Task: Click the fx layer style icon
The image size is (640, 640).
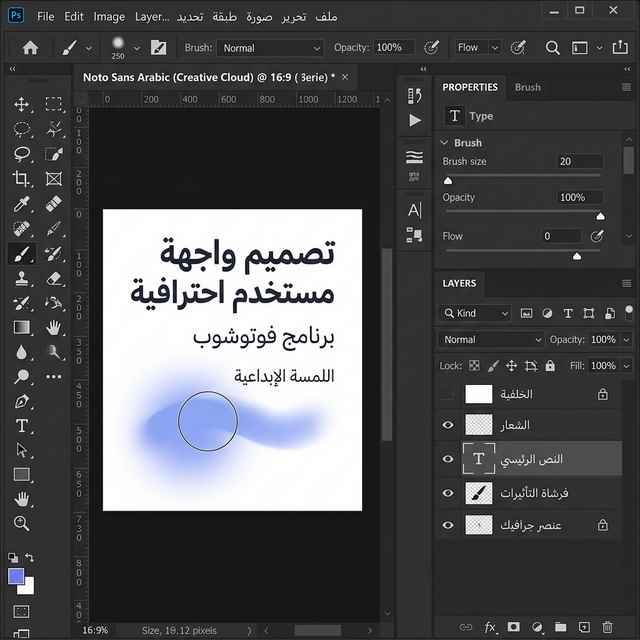Action: tap(490, 627)
